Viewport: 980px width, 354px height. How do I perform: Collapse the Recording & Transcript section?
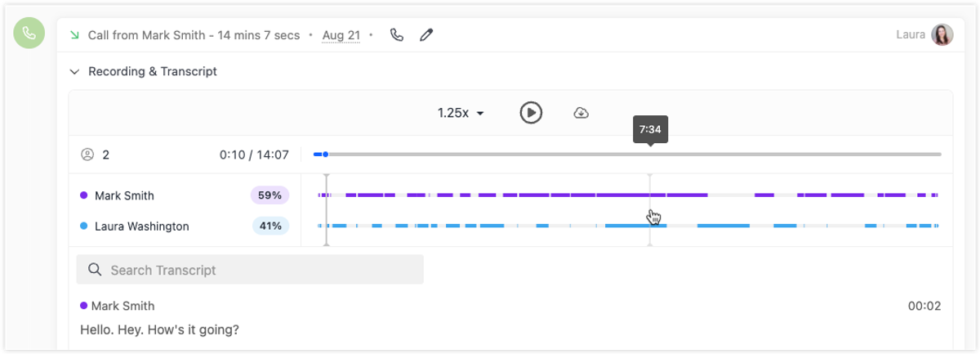coord(74,72)
